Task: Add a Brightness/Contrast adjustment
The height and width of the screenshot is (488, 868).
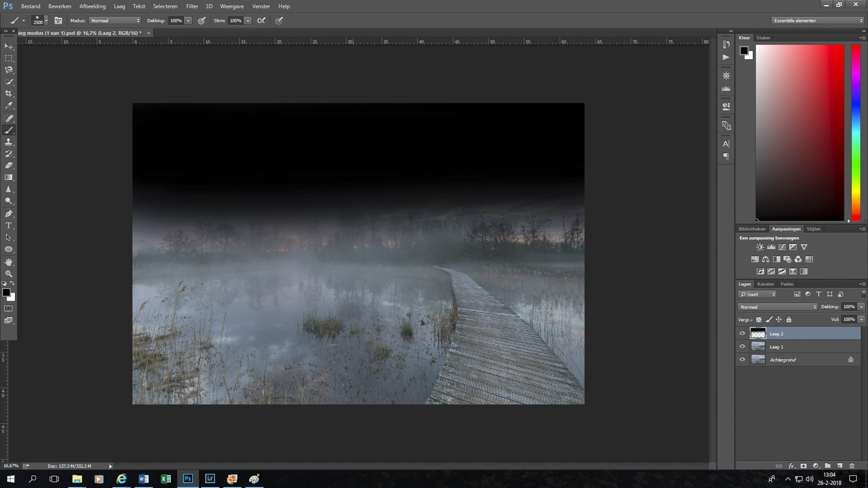Action: coord(760,247)
